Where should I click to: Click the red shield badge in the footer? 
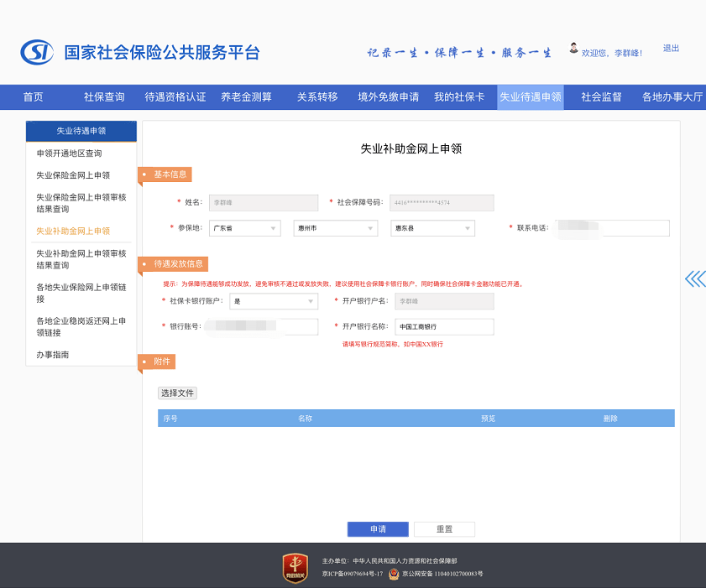(x=295, y=568)
